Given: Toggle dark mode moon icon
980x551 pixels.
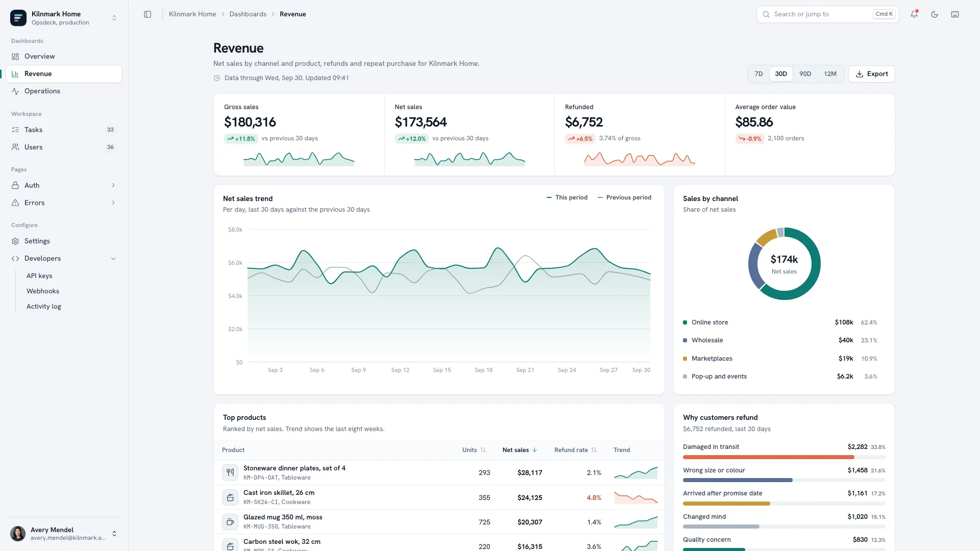Looking at the screenshot, I should coord(935,14).
